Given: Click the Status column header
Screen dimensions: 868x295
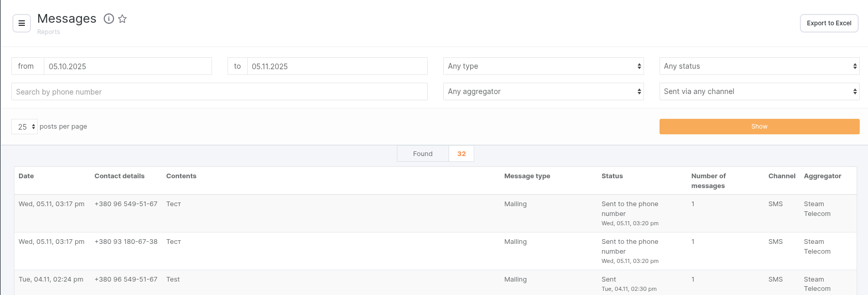Looking at the screenshot, I should pyautogui.click(x=612, y=176).
